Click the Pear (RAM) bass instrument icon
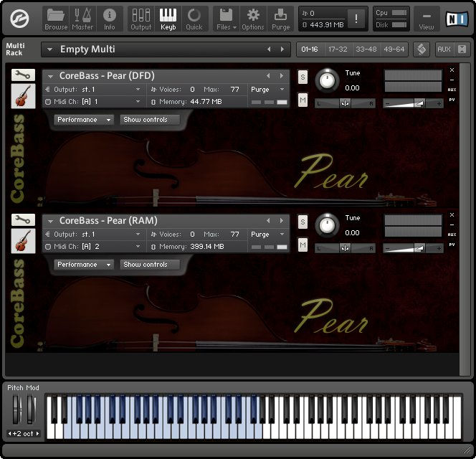 click(x=23, y=241)
